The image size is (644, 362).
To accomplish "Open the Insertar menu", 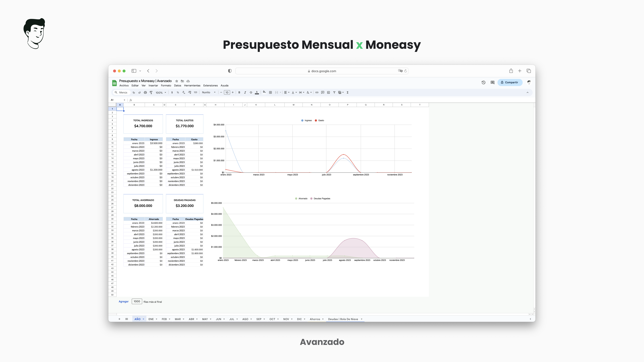I will (x=153, y=85).
